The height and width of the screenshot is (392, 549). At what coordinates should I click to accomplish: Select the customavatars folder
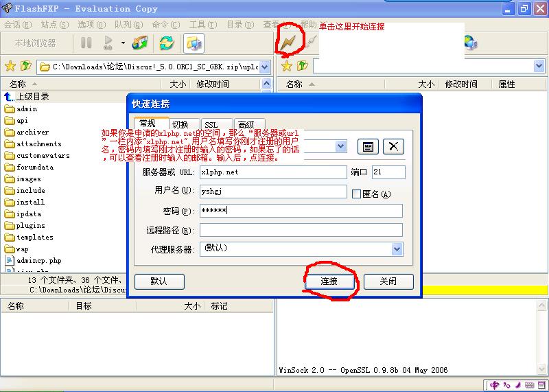(x=38, y=156)
